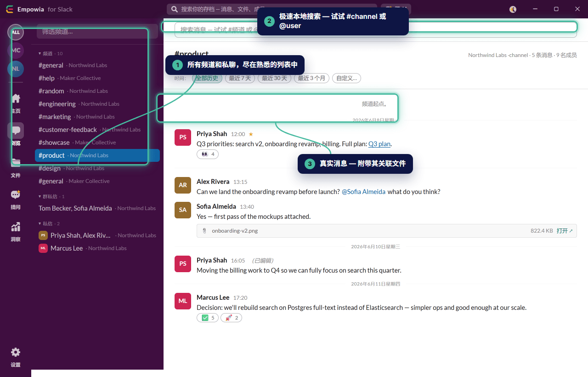Open the #engineering channel
The width and height of the screenshot is (588, 377).
click(97, 104)
